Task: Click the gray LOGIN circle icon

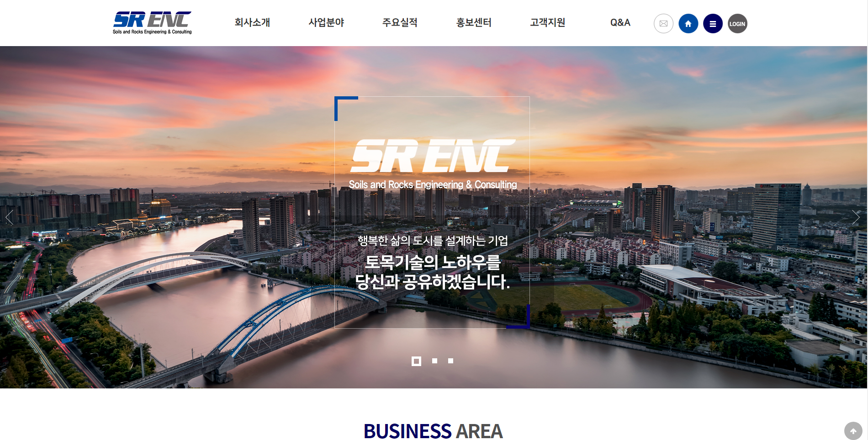Action: click(737, 24)
